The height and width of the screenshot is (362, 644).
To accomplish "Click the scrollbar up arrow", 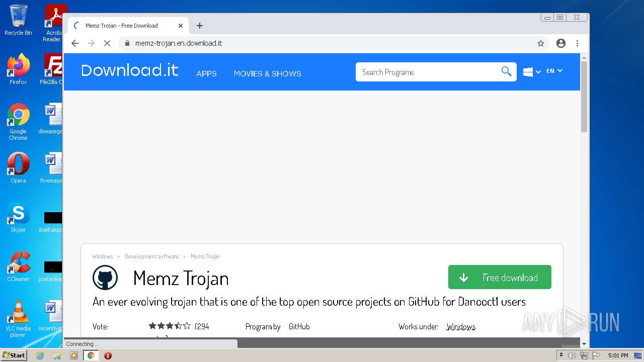I will pos(584,57).
